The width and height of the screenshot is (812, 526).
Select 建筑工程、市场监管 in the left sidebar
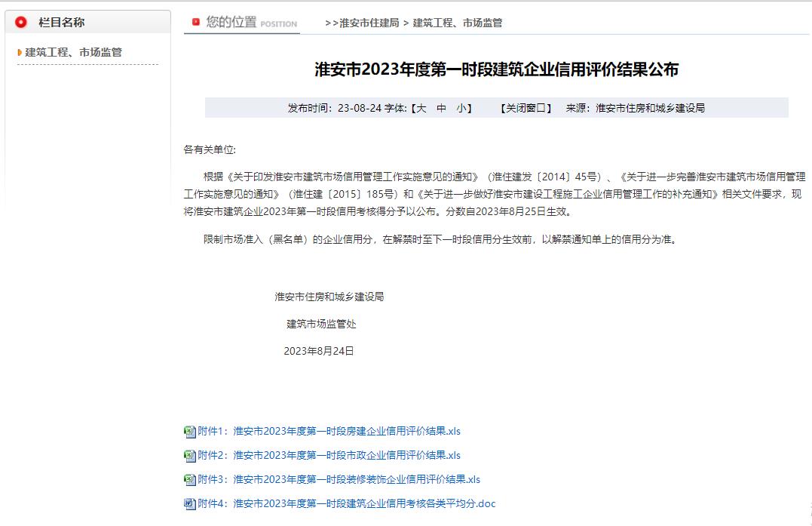click(x=74, y=53)
